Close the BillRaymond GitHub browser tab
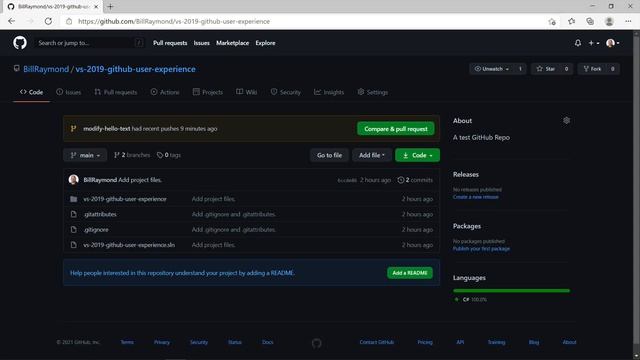The height and width of the screenshot is (360, 640). [x=96, y=7]
